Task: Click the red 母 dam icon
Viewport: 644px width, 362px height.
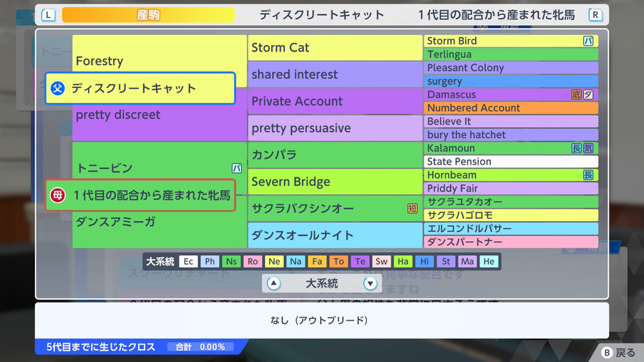Action: 57,195
